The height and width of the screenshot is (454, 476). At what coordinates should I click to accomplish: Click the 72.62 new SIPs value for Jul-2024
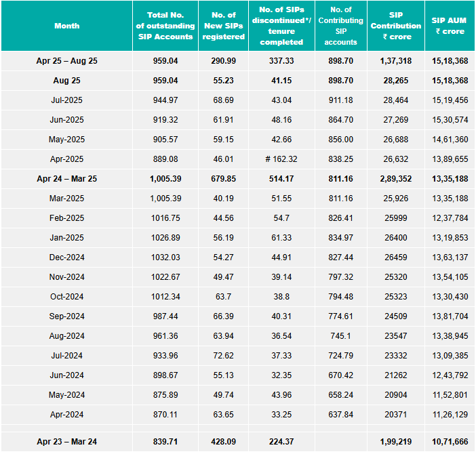[x=223, y=356]
